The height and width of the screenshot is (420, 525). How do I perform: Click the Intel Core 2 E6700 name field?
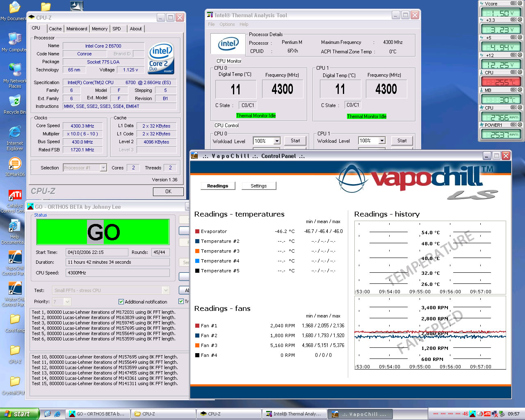[103, 46]
